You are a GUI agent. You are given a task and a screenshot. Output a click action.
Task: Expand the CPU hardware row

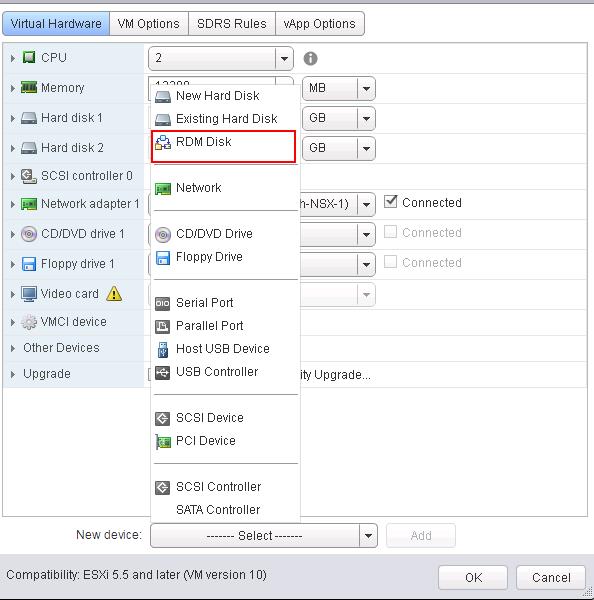tap(13, 58)
